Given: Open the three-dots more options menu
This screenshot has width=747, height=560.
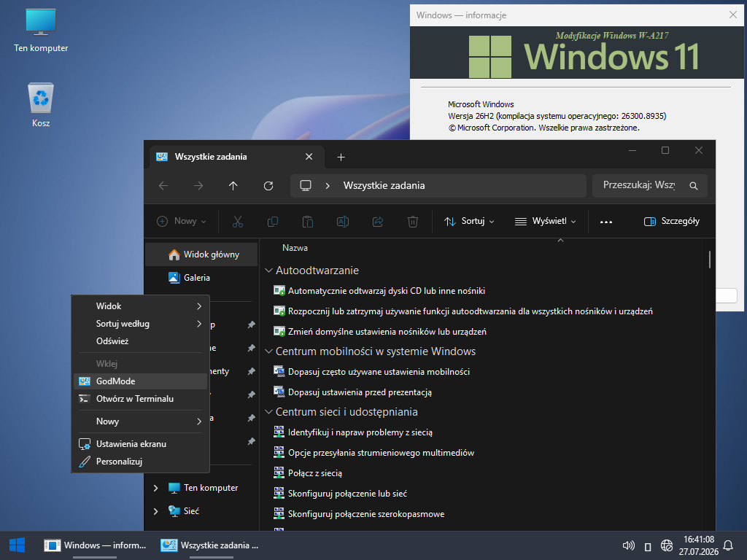Looking at the screenshot, I should [x=606, y=222].
